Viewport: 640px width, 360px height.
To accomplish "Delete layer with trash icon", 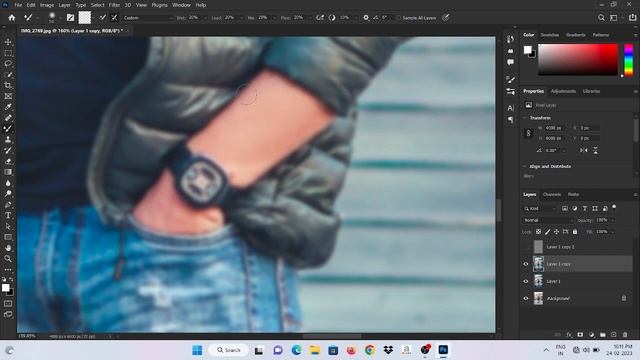I will pyautogui.click(x=625, y=335).
